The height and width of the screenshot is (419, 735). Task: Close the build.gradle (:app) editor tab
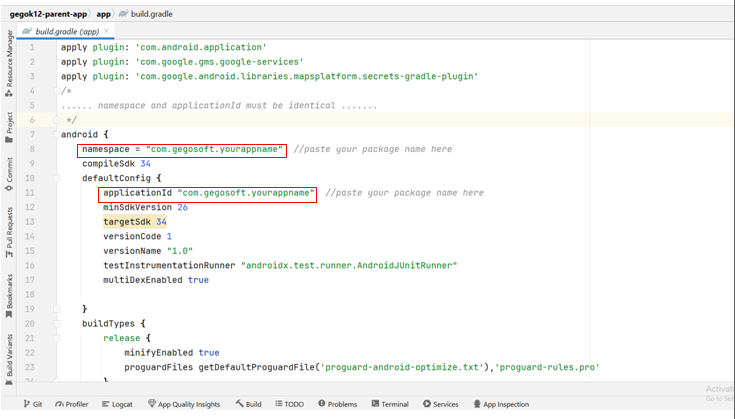tap(106, 31)
